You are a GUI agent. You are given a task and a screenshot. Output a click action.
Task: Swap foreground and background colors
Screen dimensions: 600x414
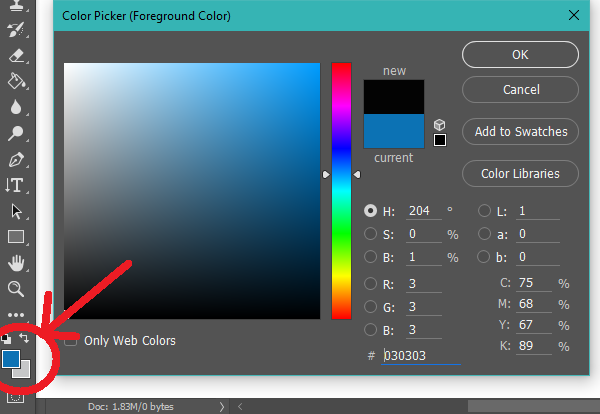pyautogui.click(x=24, y=337)
